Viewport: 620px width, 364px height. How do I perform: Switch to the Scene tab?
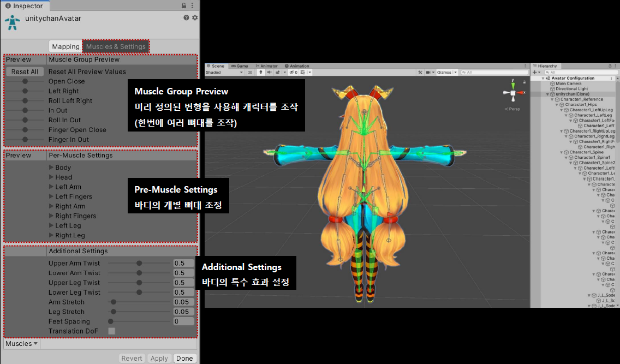(216, 66)
